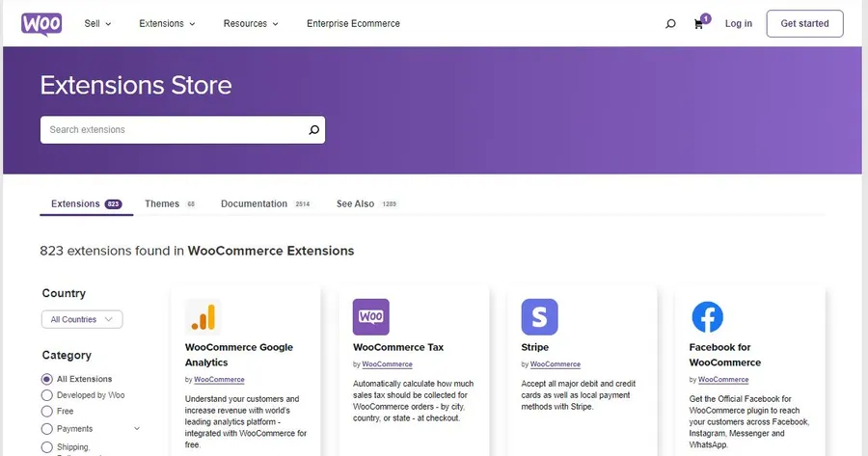This screenshot has height=456, width=868.
Task: Switch to the Extensions 823 tab
Action: click(87, 203)
